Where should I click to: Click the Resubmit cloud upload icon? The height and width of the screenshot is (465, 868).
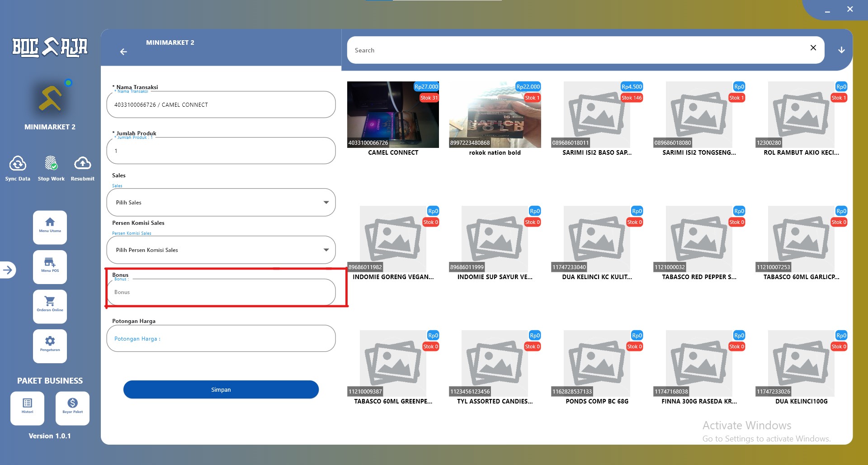[x=83, y=163]
